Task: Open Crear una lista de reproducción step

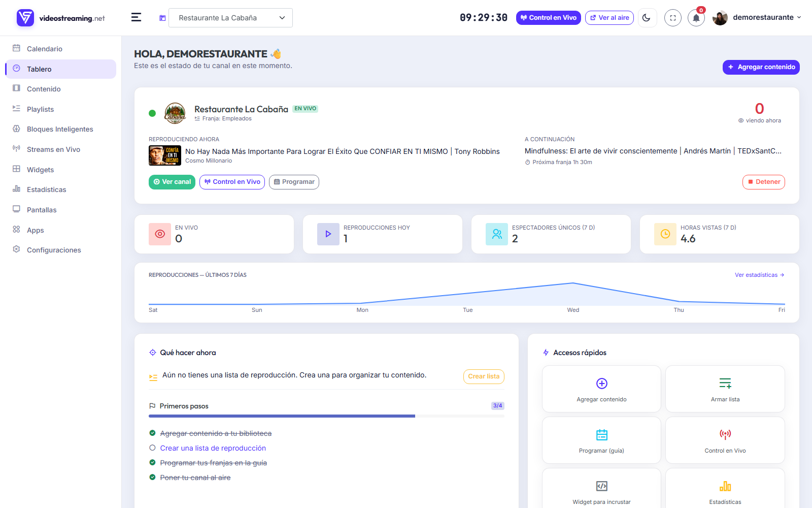Action: 213,448
